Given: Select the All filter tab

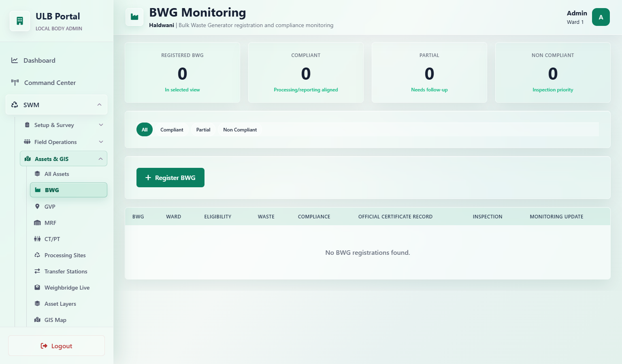Looking at the screenshot, I should (x=145, y=129).
